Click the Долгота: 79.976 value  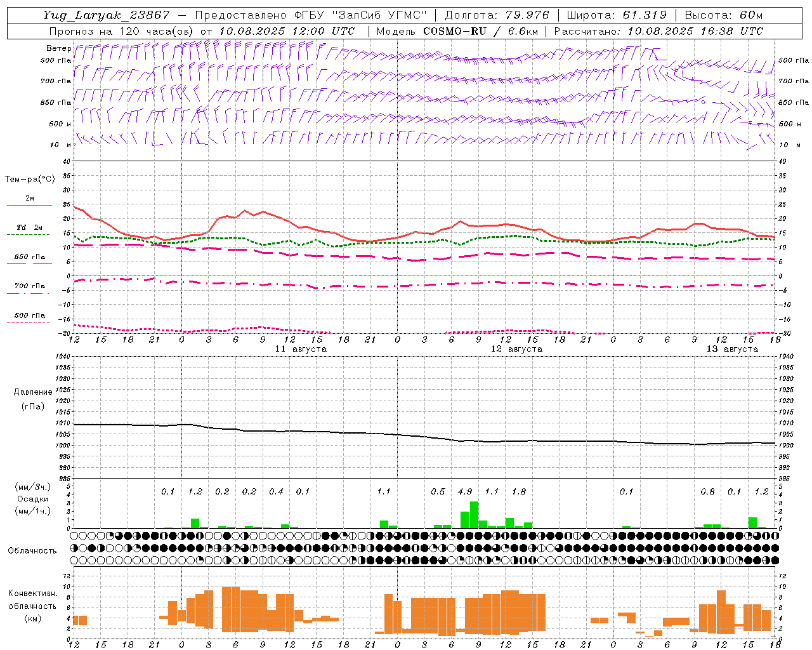tap(497, 15)
